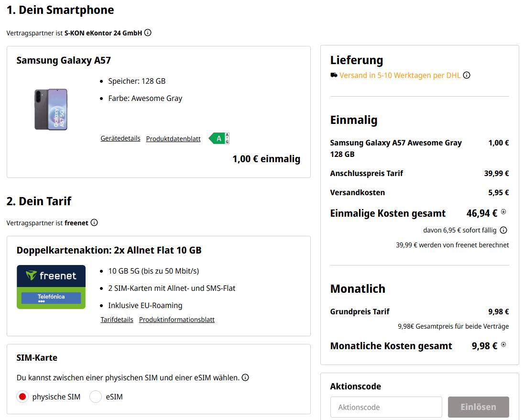Image resolution: width=524 pixels, height=420 pixels.
Task: Click '39,99 € werden von freenet berechnet' note
Action: point(452,245)
